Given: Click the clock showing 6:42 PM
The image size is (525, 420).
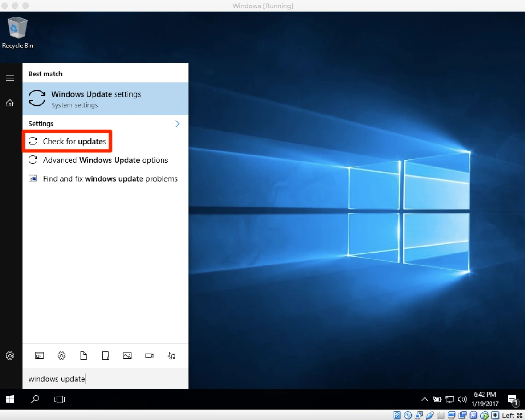Looking at the screenshot, I should 485,399.
